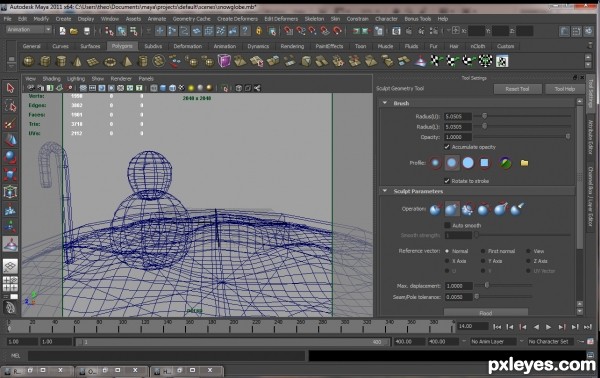Select the arrow Select tool in toolbox
This screenshot has height=378, width=600.
10,88
